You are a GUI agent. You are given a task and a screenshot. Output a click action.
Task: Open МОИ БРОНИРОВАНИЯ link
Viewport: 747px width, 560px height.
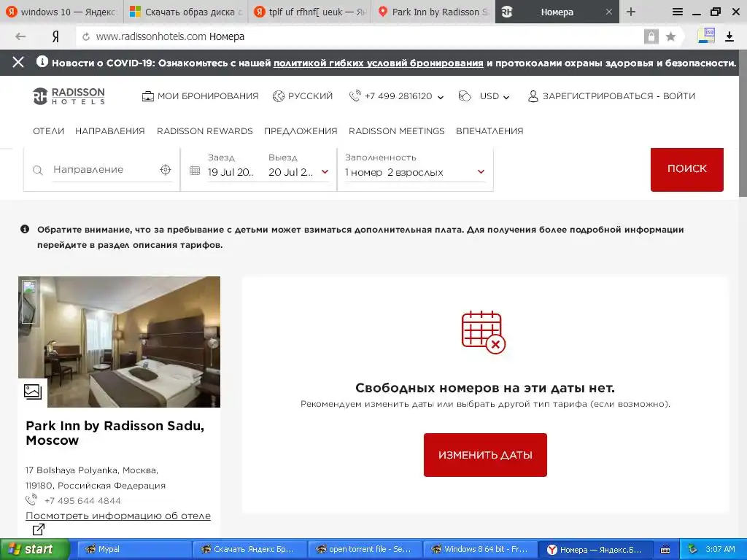208,96
